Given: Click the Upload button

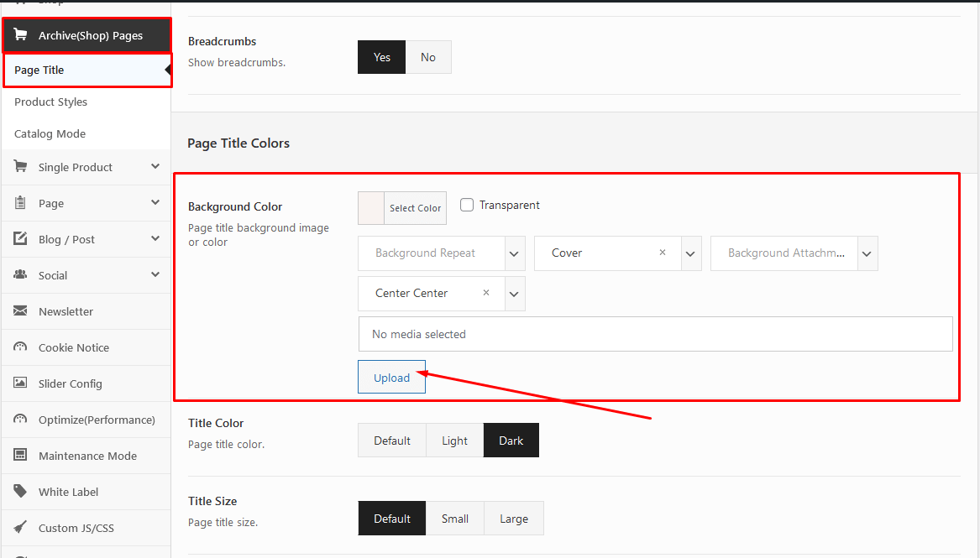Looking at the screenshot, I should (391, 378).
